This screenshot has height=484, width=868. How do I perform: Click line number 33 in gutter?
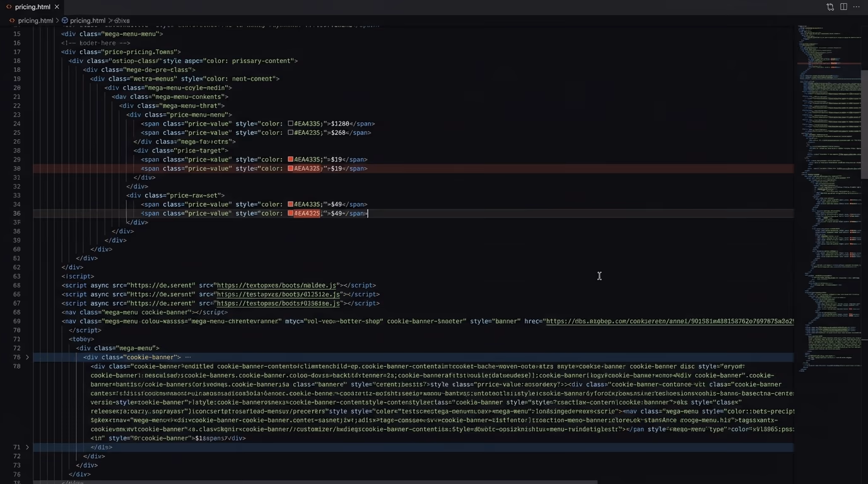[x=17, y=195]
